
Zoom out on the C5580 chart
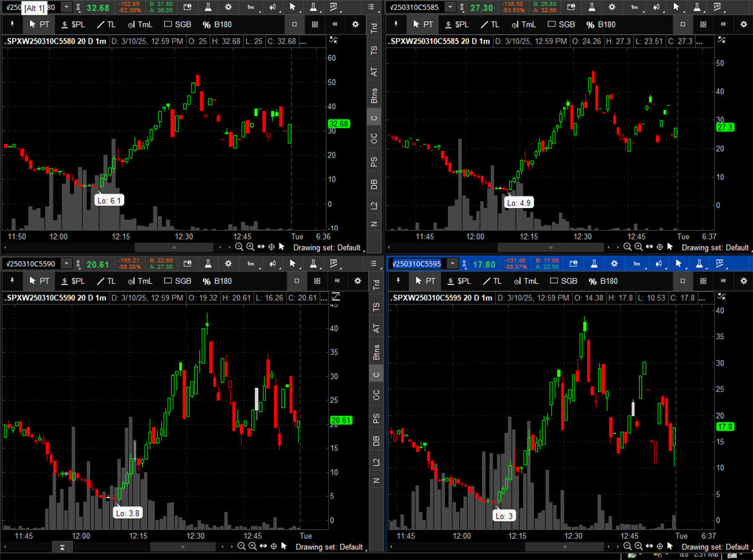[239, 247]
